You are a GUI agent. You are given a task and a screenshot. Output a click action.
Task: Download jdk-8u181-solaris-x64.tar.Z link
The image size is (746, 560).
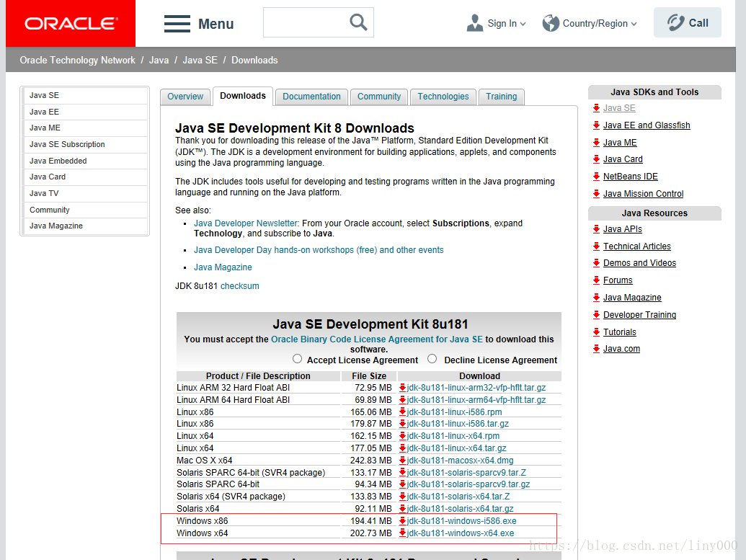tap(458, 497)
